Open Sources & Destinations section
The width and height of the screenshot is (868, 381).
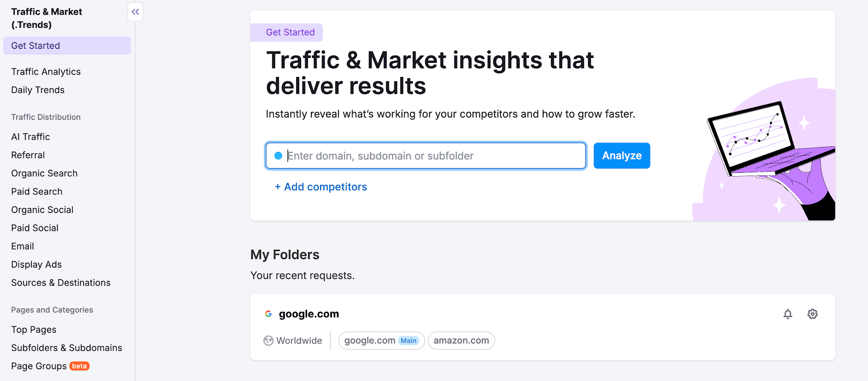(60, 282)
